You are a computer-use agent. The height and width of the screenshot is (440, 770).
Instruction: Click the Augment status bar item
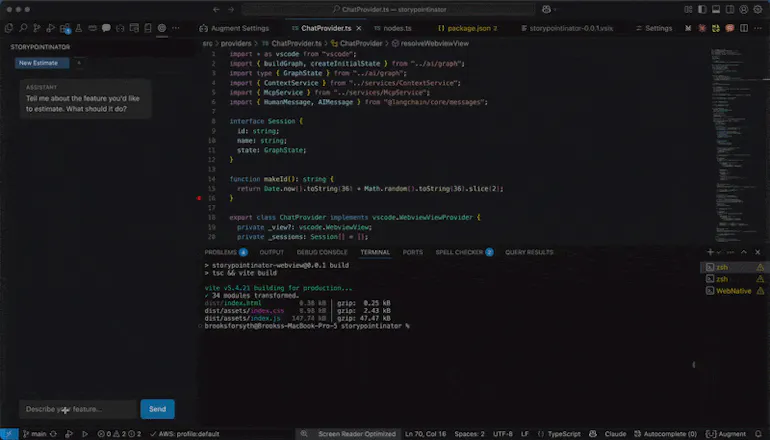coord(727,434)
